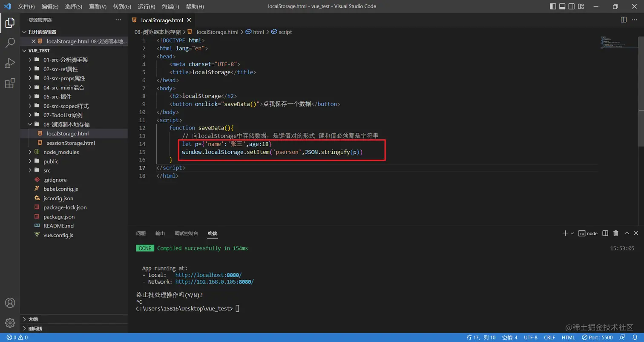This screenshot has height=342, width=644.
Task: Split the terminal panel
Action: pyautogui.click(x=605, y=233)
